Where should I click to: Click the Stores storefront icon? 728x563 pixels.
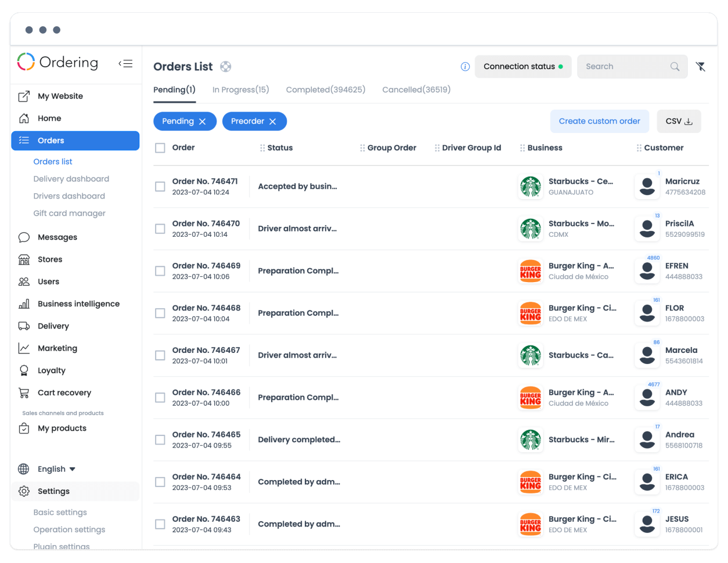point(24,259)
